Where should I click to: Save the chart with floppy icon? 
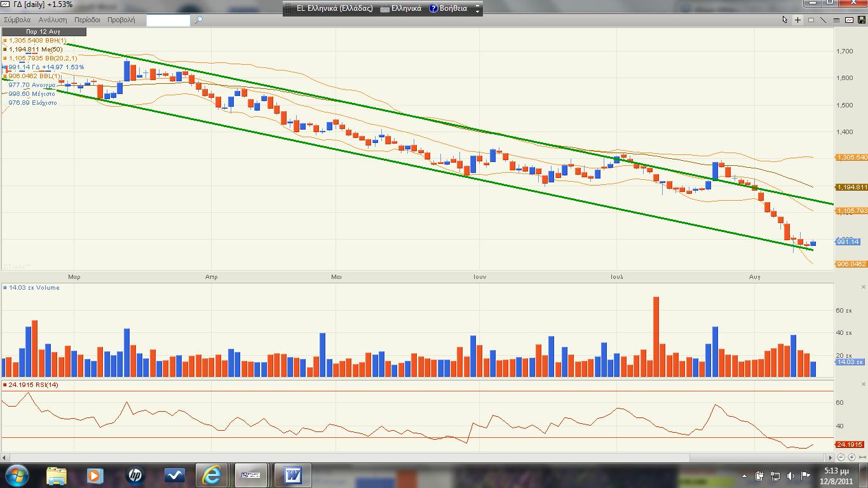coord(862,20)
